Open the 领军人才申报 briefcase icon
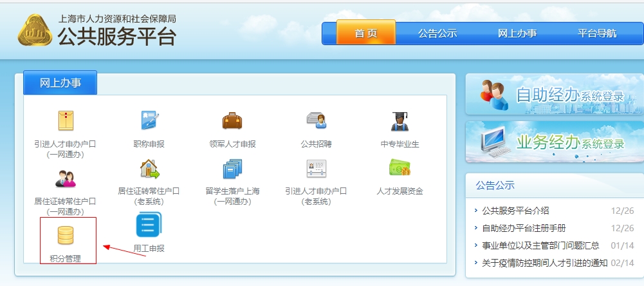The height and width of the screenshot is (286, 644). [232, 120]
